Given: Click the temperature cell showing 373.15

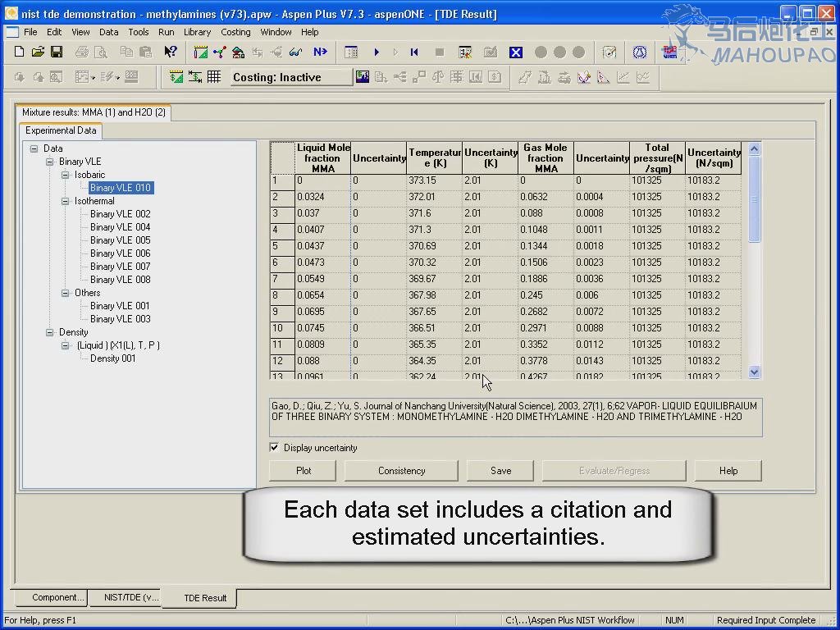Looking at the screenshot, I should coord(434,180).
